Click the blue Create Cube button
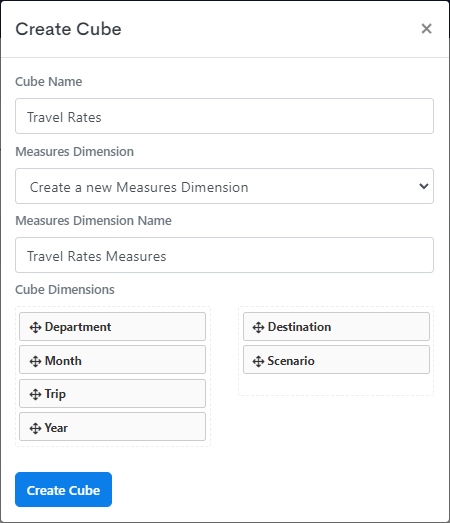 63,489
